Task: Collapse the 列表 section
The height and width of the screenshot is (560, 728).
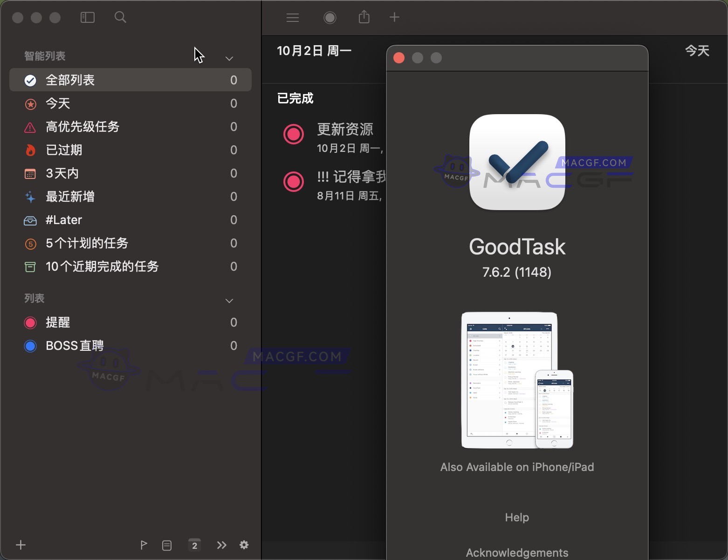Action: [229, 300]
